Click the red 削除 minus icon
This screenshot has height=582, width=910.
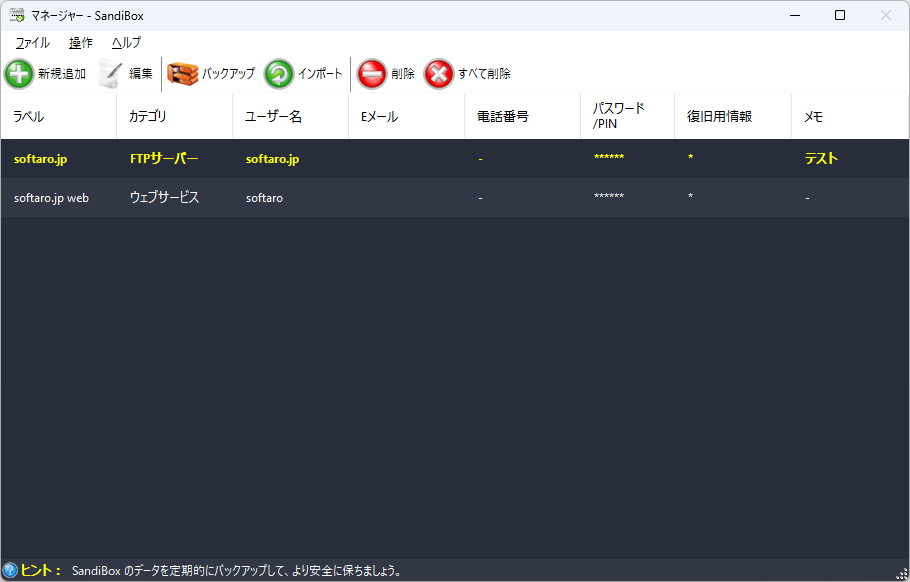371,74
